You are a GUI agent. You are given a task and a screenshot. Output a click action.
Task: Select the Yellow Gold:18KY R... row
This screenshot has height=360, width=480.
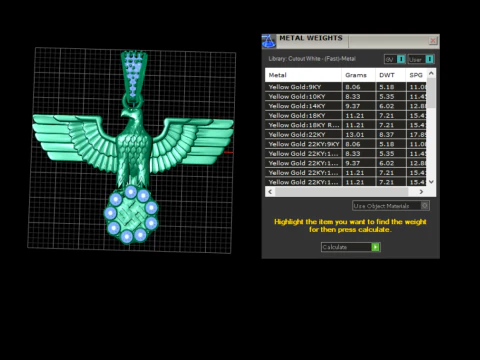tap(346, 125)
